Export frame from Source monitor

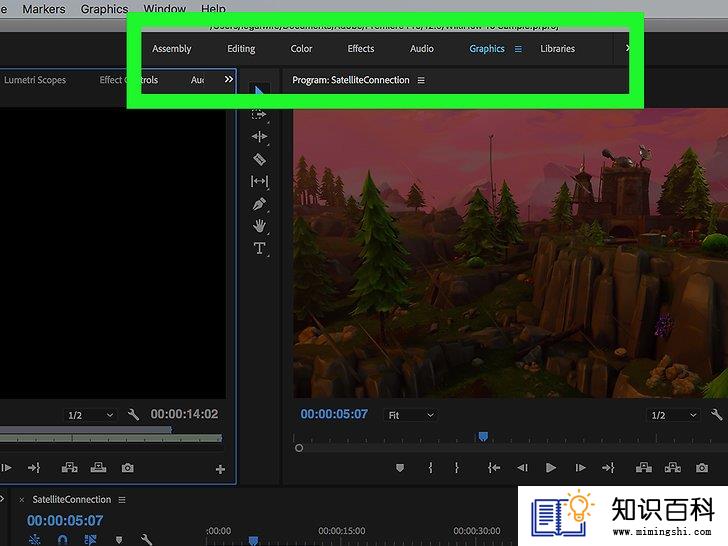(128, 468)
